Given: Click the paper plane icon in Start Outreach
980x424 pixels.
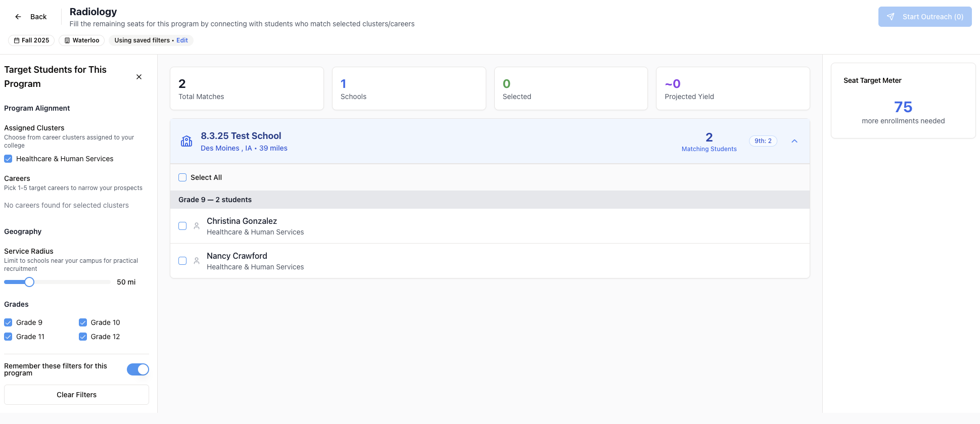Looking at the screenshot, I should [x=891, y=17].
